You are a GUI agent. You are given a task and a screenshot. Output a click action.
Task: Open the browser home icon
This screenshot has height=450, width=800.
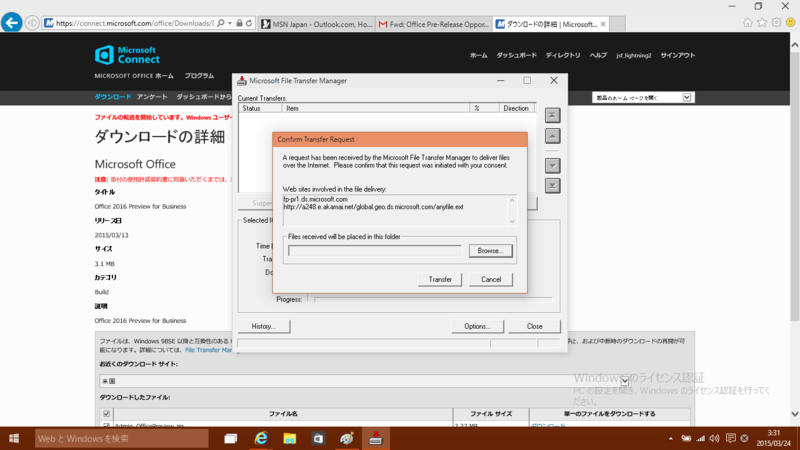[747, 22]
